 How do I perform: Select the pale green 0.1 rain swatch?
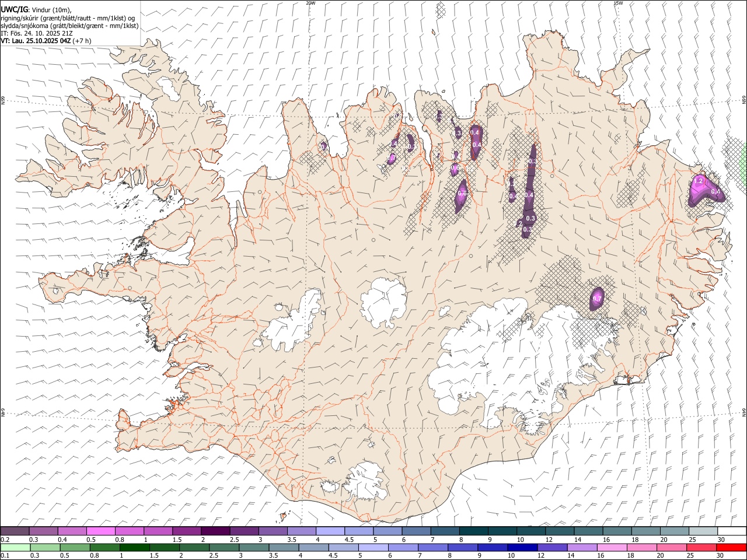coord(15,547)
